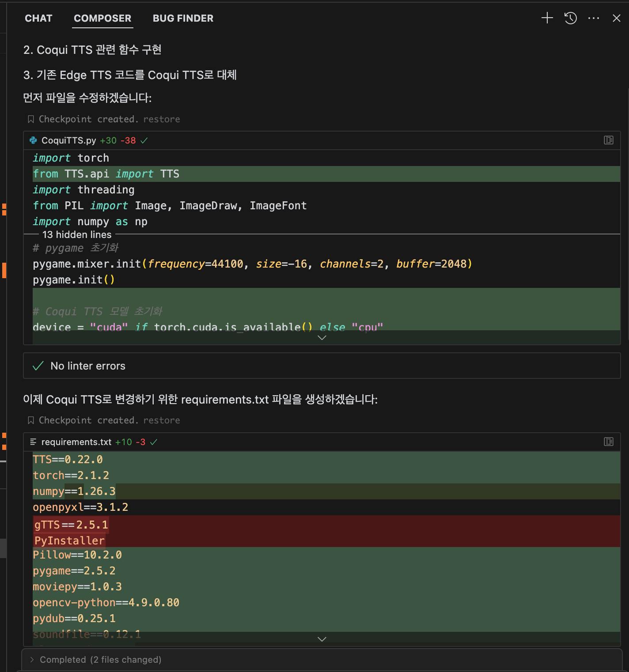Open the composer history clock icon

tap(570, 18)
